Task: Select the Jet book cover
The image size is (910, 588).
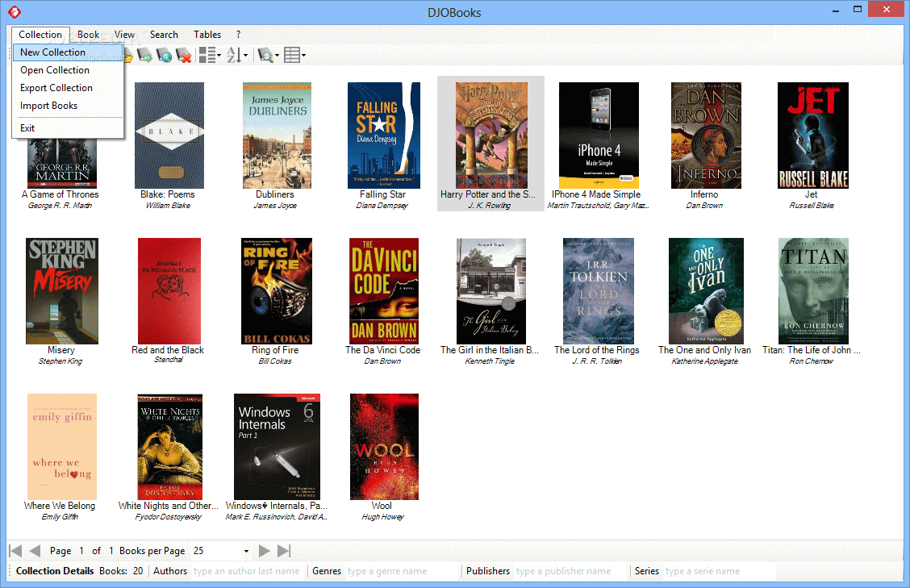Action: [813, 136]
